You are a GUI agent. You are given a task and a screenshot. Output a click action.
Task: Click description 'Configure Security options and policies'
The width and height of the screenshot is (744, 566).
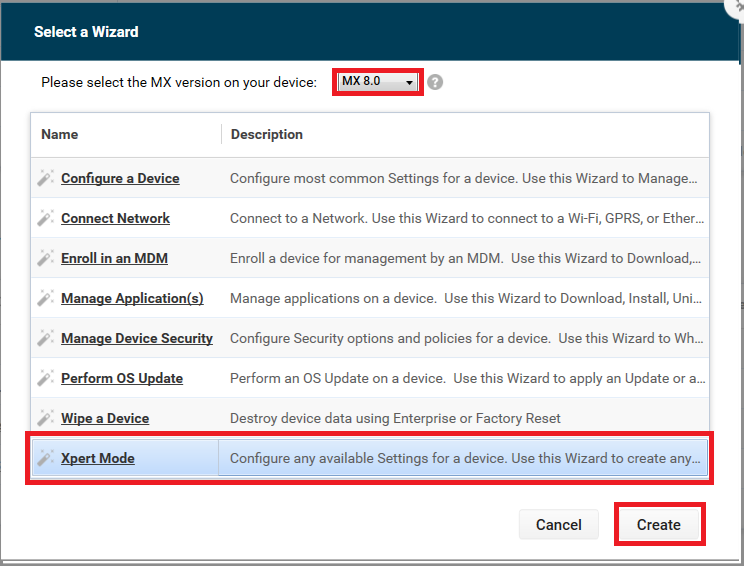[466, 338]
